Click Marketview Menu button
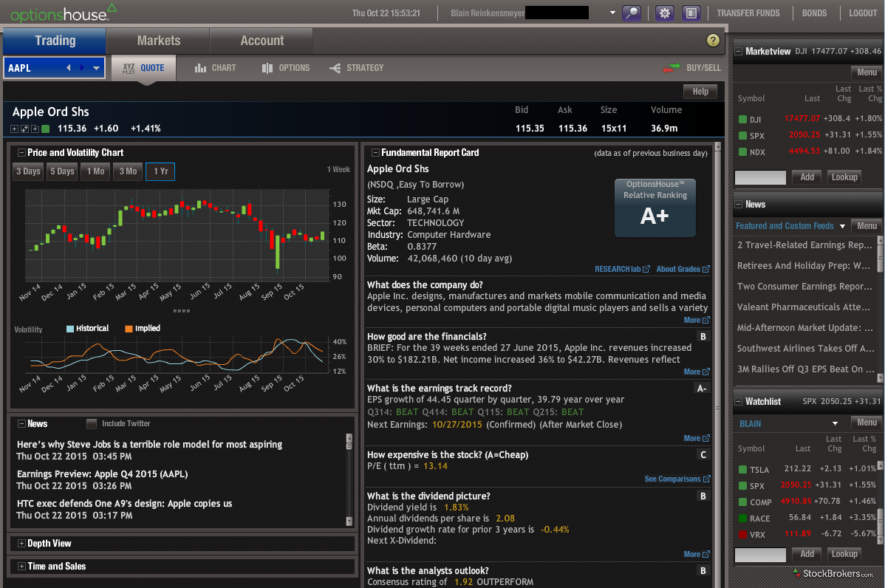The width and height of the screenshot is (885, 588). [867, 72]
